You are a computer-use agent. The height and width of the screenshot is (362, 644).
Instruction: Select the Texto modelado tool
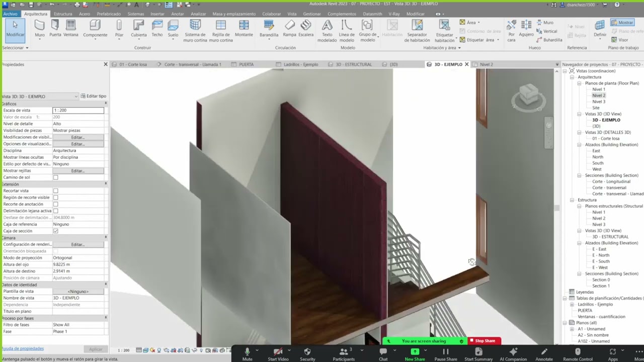(327, 31)
